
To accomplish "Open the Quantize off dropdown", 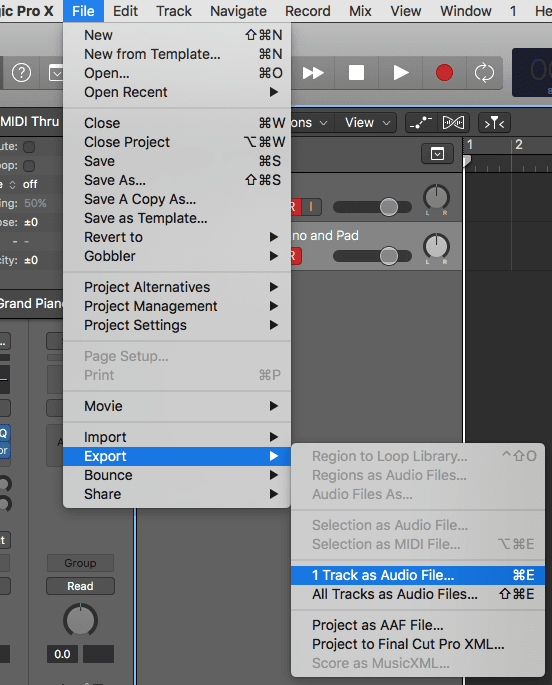I will point(24,184).
